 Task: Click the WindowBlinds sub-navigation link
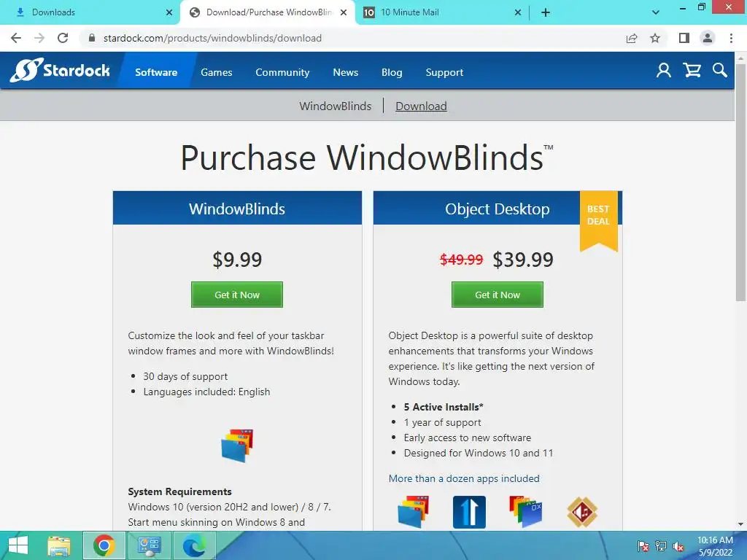(336, 106)
